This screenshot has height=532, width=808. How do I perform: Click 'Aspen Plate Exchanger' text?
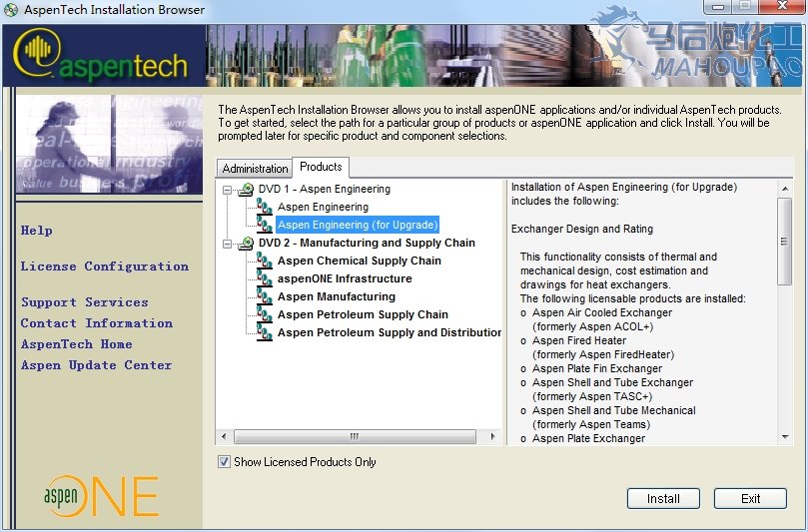pyautogui.click(x=588, y=438)
